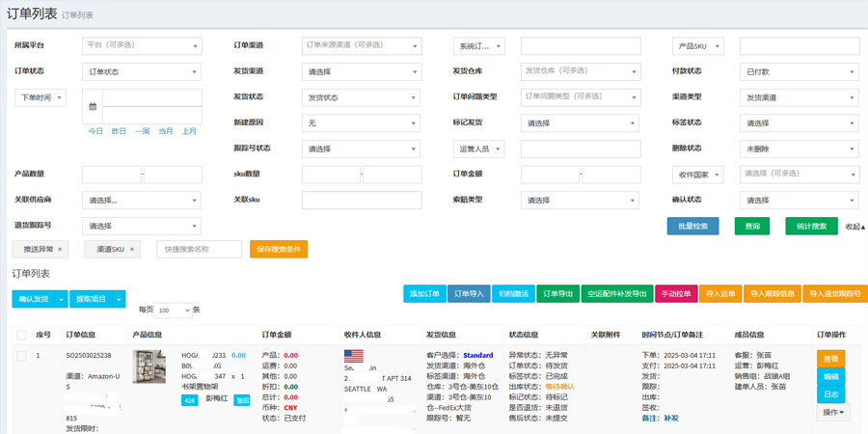Choose the 今日 quick date link
This screenshot has width=868, height=434.
click(95, 131)
